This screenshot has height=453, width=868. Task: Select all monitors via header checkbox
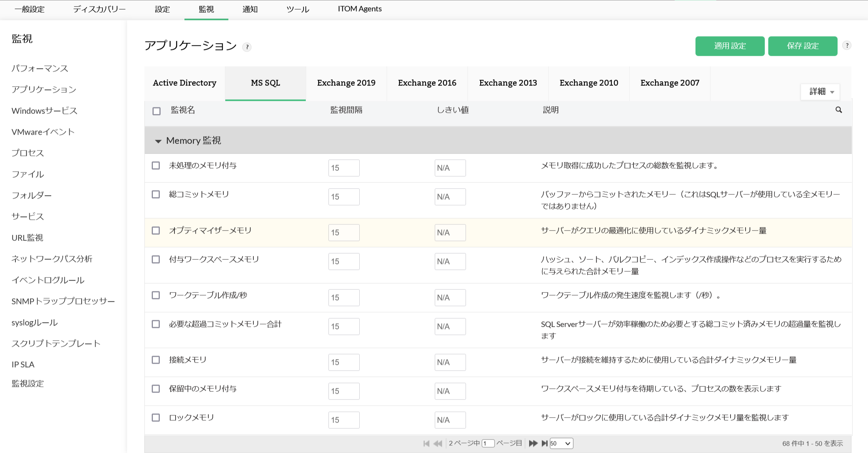(x=156, y=111)
